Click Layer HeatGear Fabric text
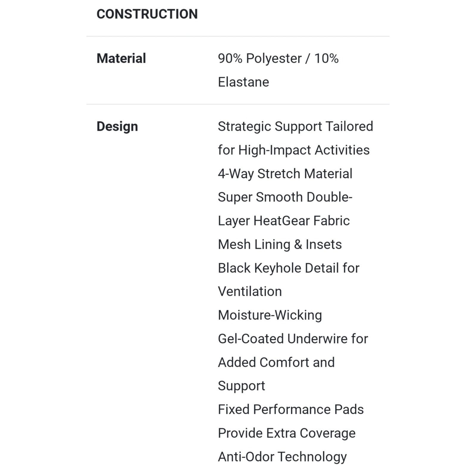The image size is (476, 476). pyautogui.click(x=284, y=221)
